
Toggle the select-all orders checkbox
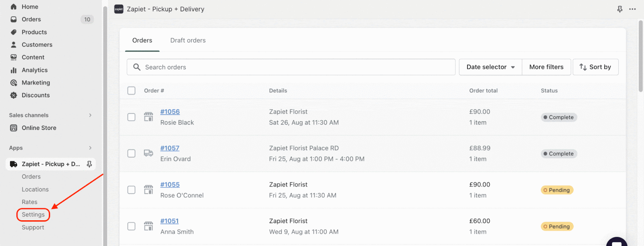(x=131, y=91)
